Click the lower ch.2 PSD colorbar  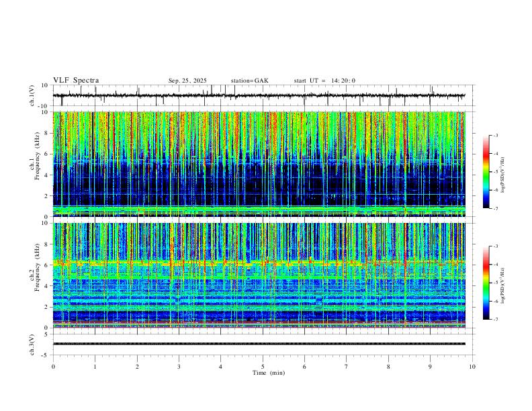pos(486,283)
